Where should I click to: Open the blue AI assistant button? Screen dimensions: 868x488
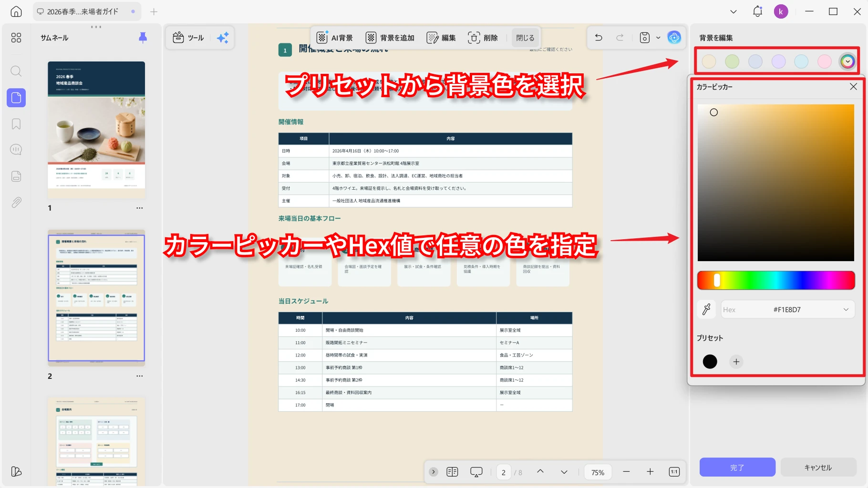(674, 37)
